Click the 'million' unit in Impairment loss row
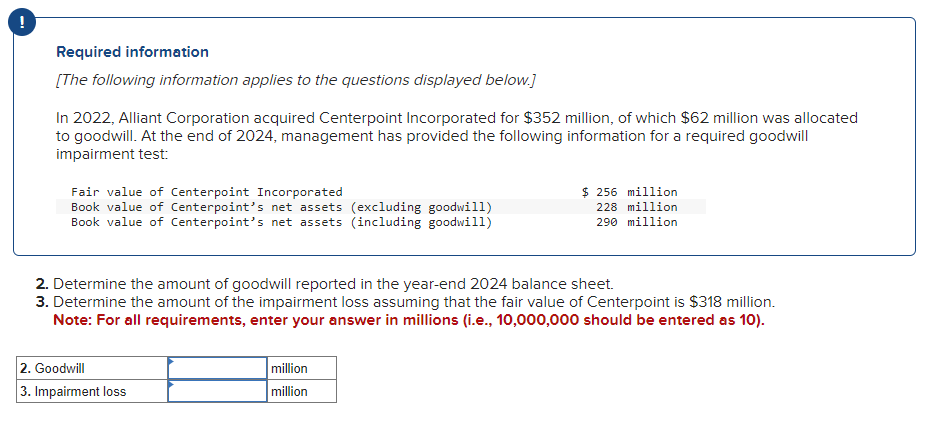The height and width of the screenshot is (446, 929). click(289, 392)
